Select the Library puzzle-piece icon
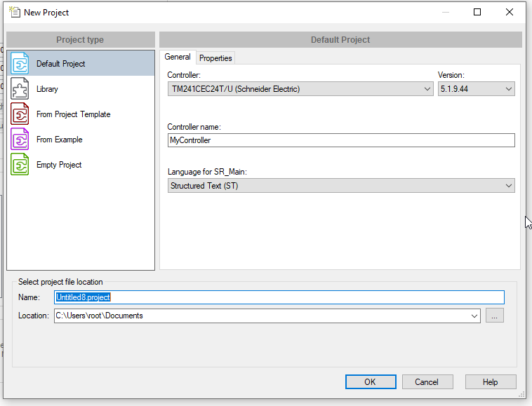The image size is (532, 406). tap(20, 89)
